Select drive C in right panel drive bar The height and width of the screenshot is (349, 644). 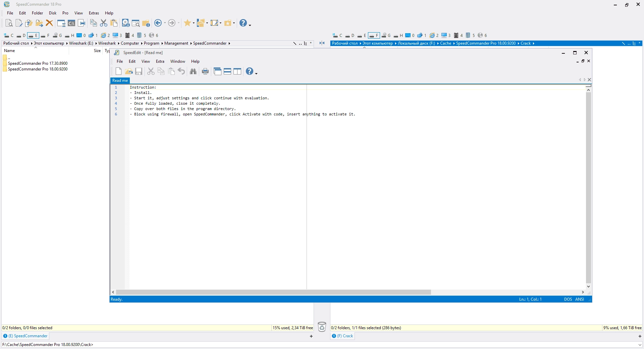(x=337, y=35)
